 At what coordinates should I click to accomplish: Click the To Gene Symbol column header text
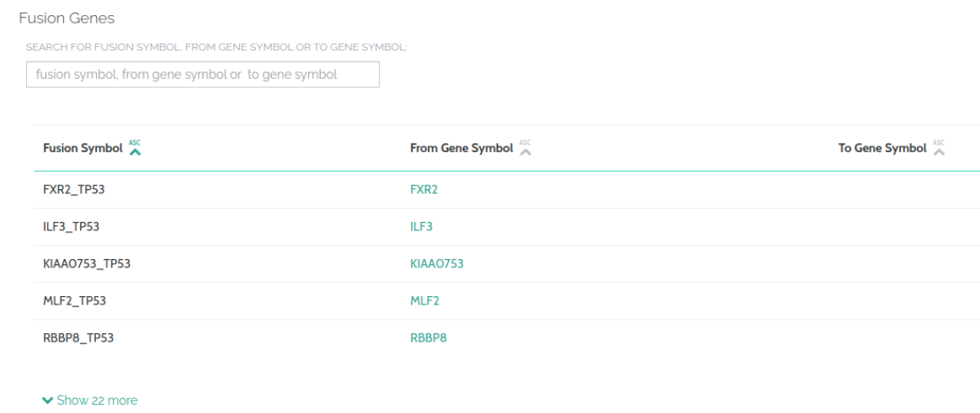(x=881, y=149)
